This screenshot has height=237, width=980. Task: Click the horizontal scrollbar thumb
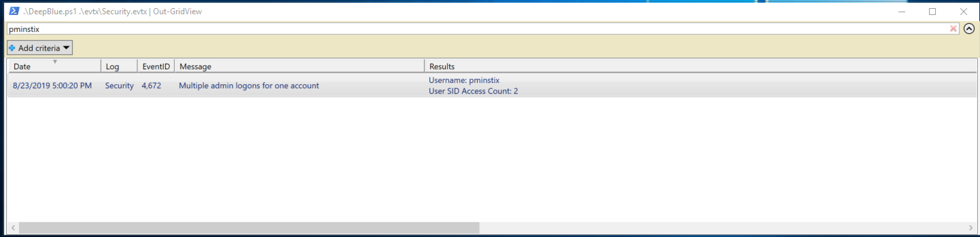(x=249, y=228)
